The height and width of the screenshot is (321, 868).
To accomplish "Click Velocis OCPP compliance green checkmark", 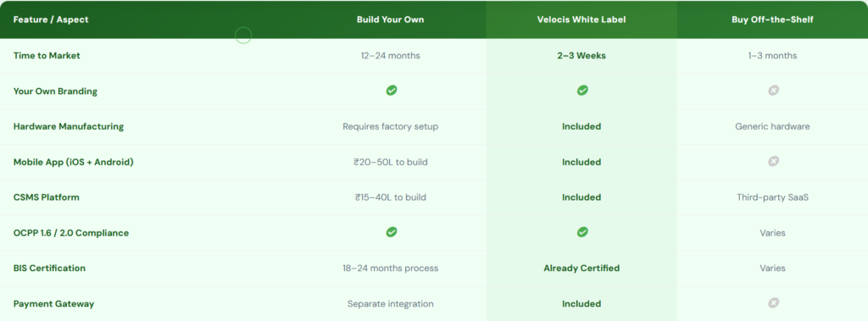I will pos(582,232).
